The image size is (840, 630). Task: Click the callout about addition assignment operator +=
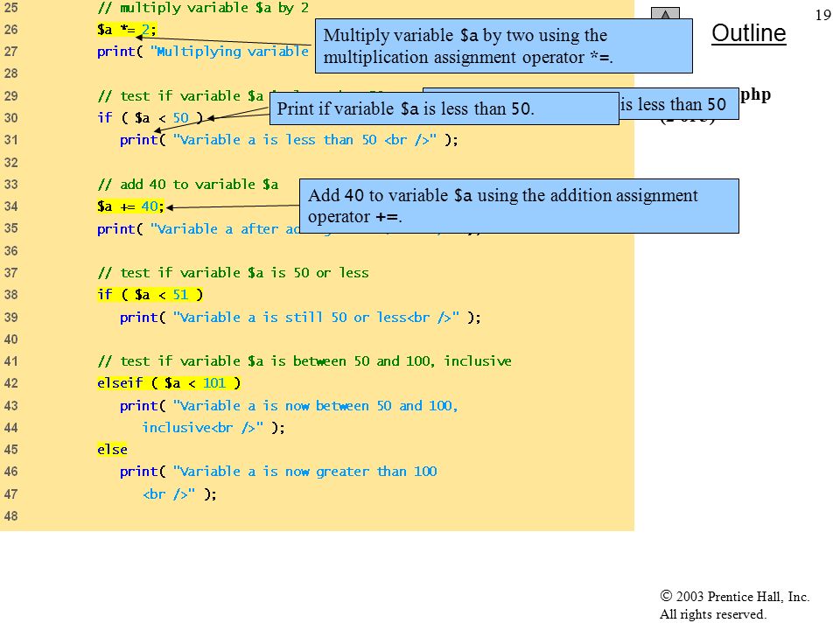click(x=519, y=206)
